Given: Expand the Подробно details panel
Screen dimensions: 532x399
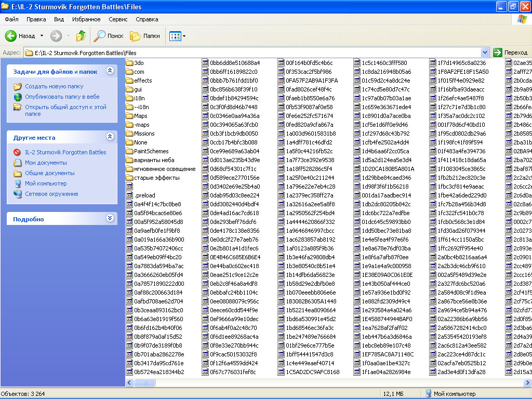Looking at the screenshot, I should [x=110, y=218].
